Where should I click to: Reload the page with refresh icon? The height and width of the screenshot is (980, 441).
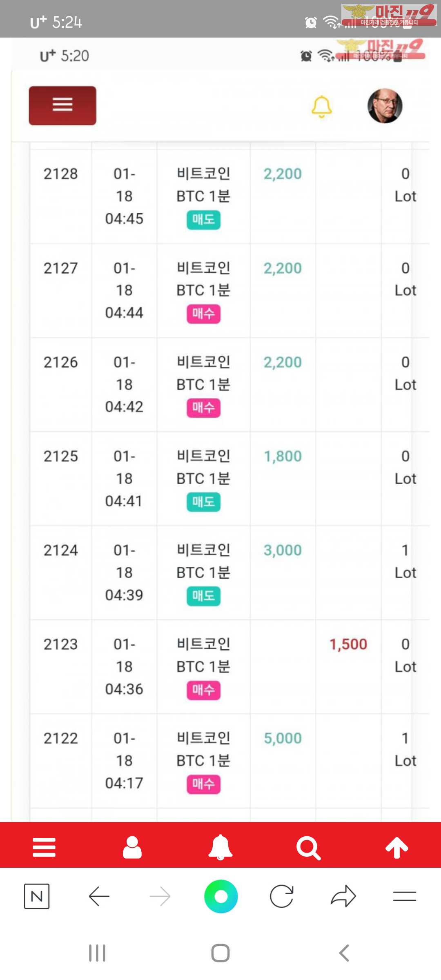(282, 896)
